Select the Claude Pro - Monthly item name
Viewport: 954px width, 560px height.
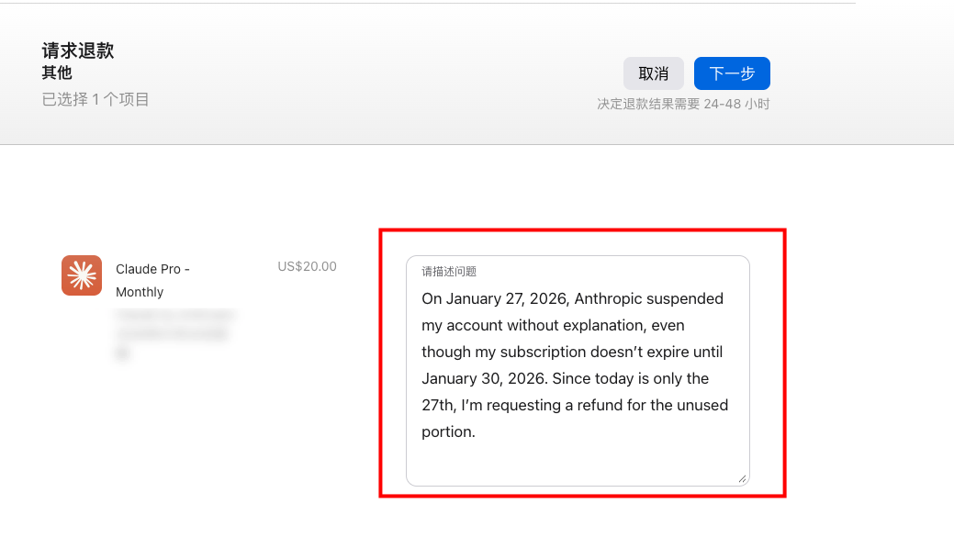point(152,280)
